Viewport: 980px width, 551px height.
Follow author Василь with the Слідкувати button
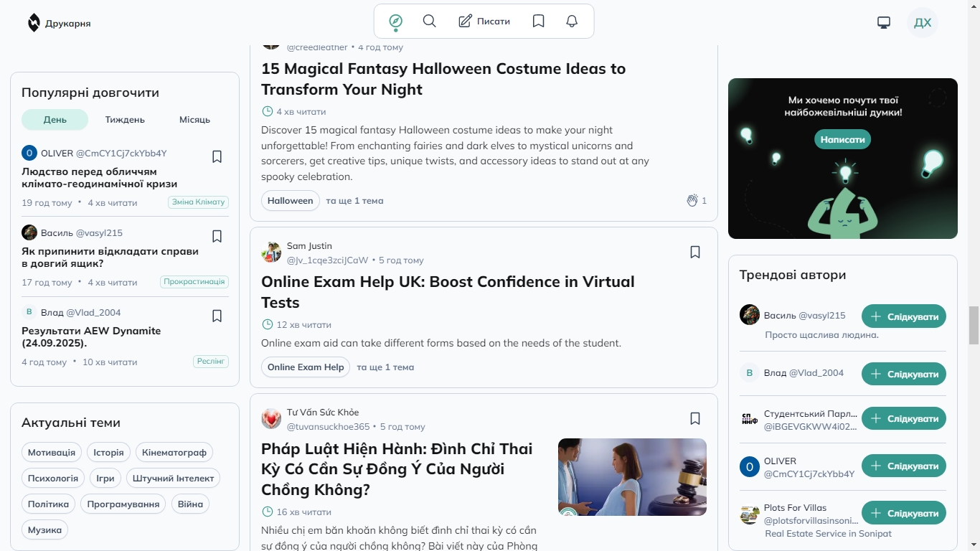pos(904,316)
